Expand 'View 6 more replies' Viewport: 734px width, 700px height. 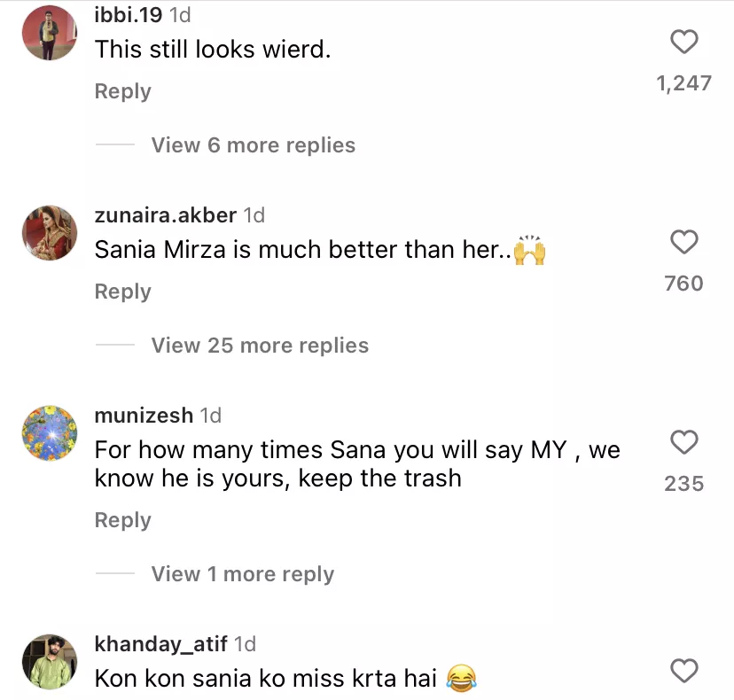tap(253, 145)
